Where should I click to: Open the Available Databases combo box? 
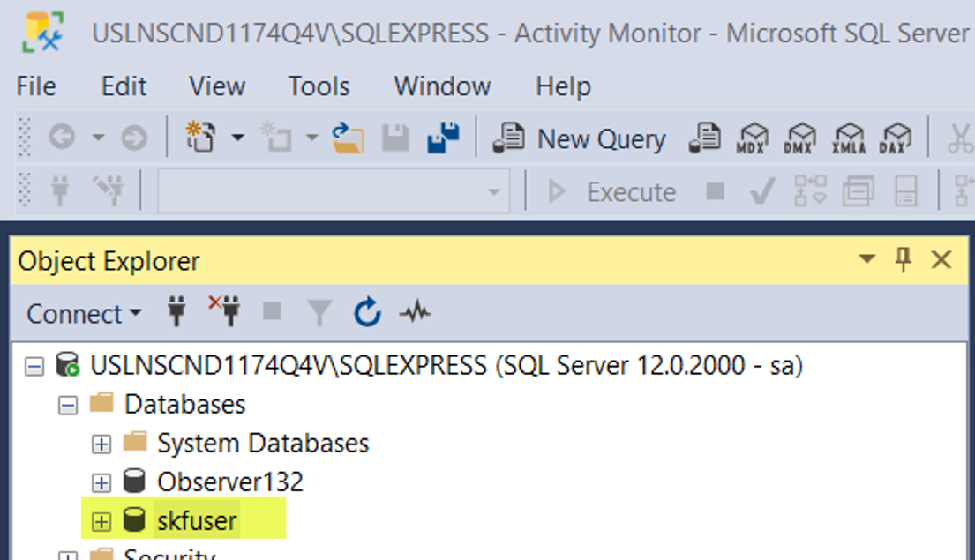pos(334,191)
